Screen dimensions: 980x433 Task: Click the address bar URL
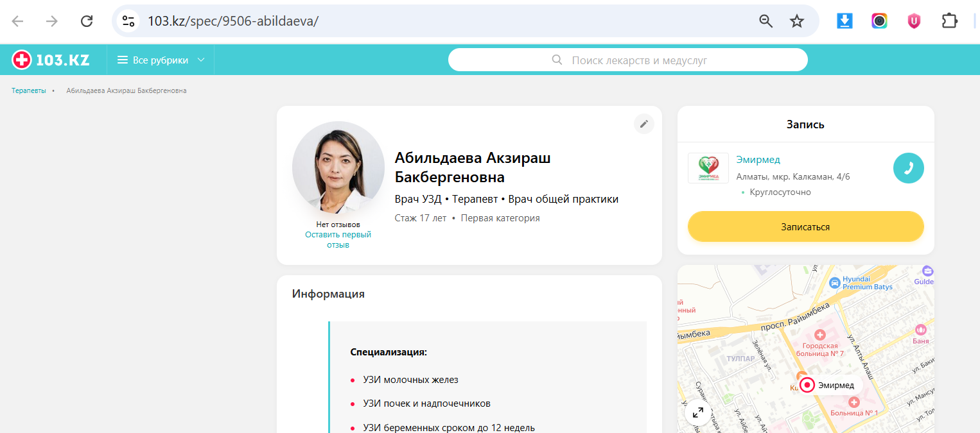[233, 21]
